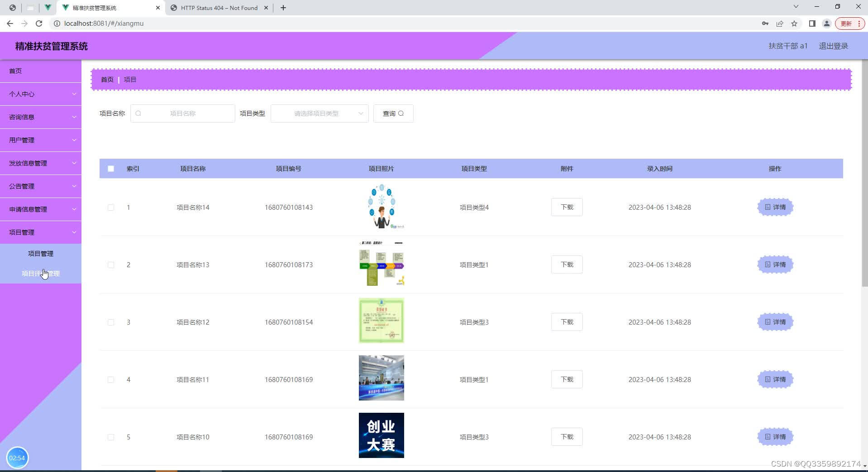Open the tab search chevron at top right
The height and width of the screenshot is (472, 868).
(796, 7)
